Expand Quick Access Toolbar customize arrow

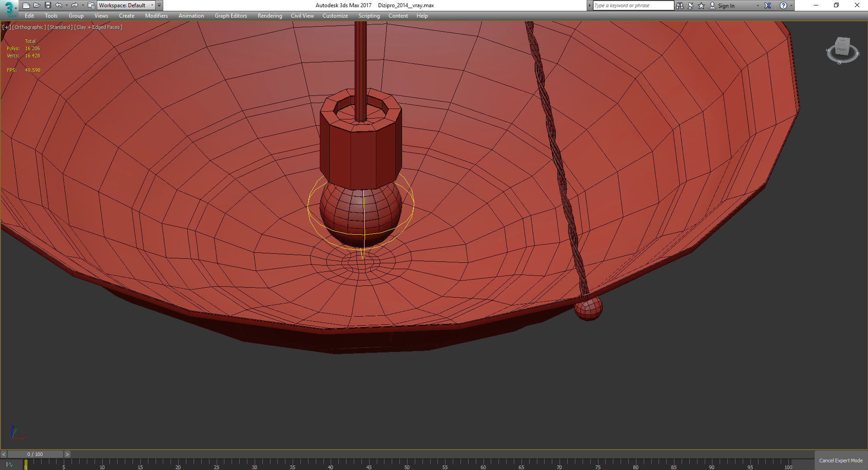coord(159,5)
